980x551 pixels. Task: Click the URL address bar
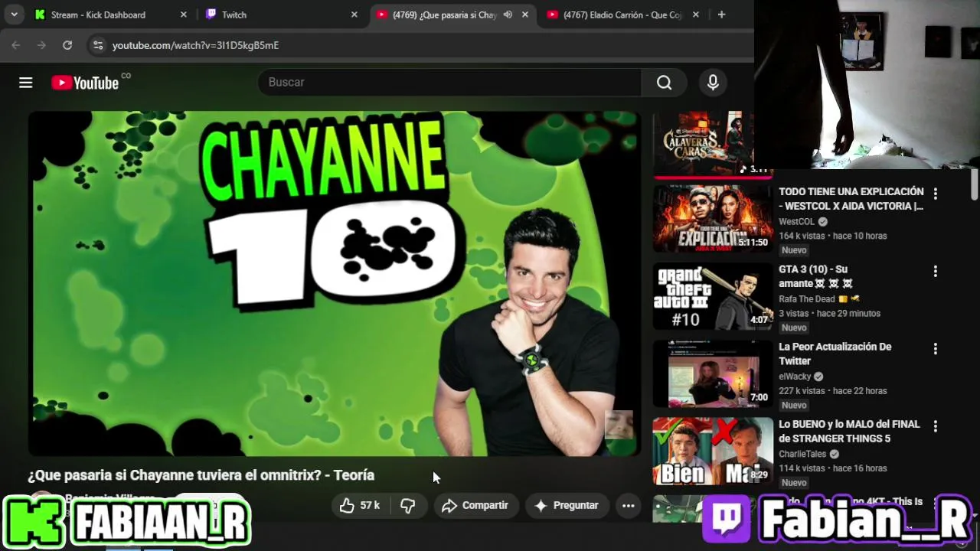421,45
